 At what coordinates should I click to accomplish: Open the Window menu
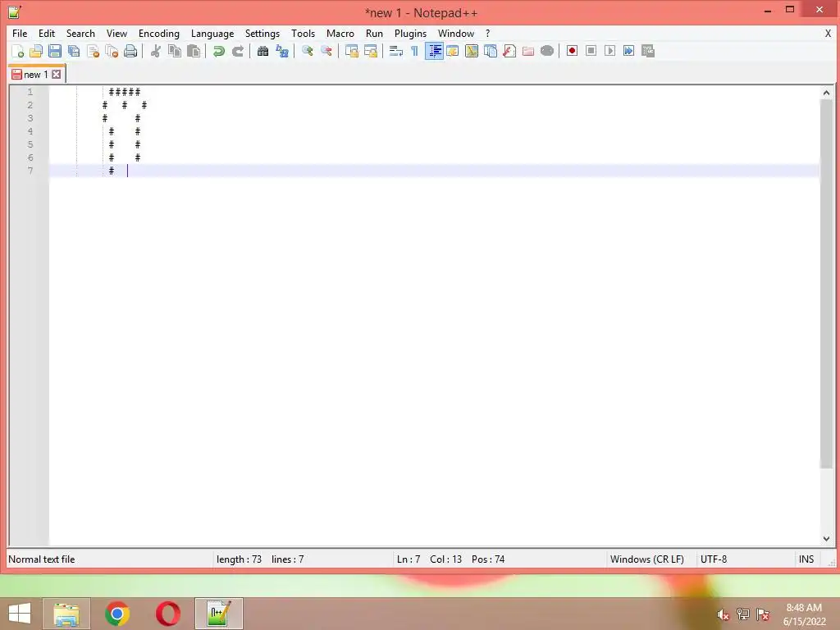click(456, 33)
